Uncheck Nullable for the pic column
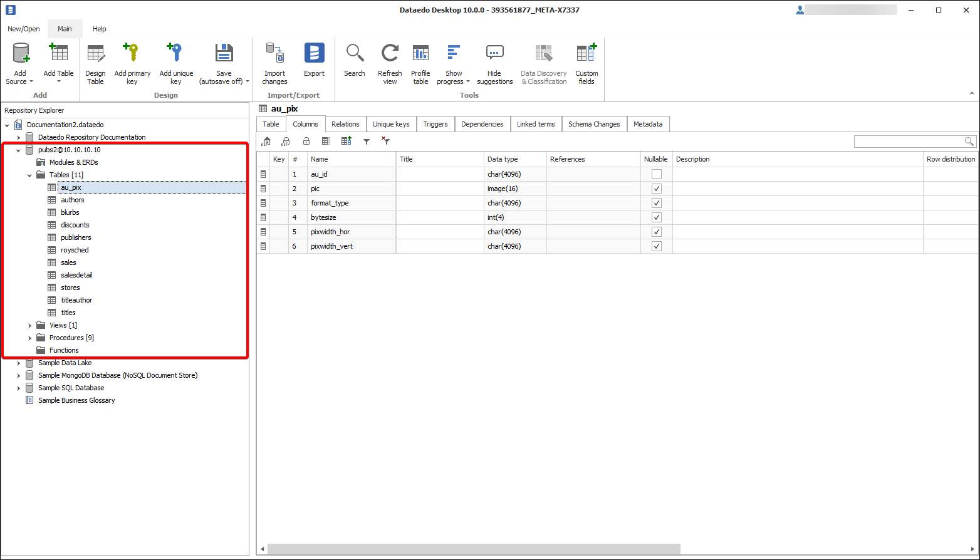 point(656,189)
